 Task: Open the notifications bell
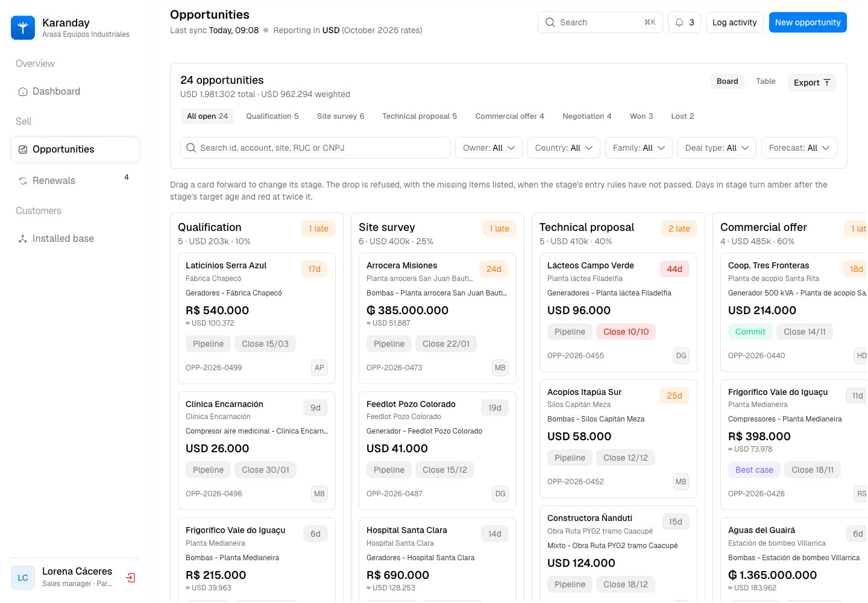[684, 22]
